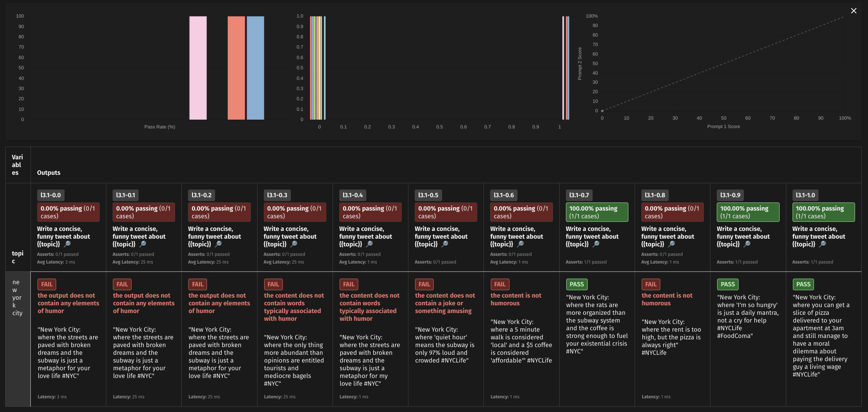Open prompt magnifier in l3.1-0.7 column

point(596,244)
